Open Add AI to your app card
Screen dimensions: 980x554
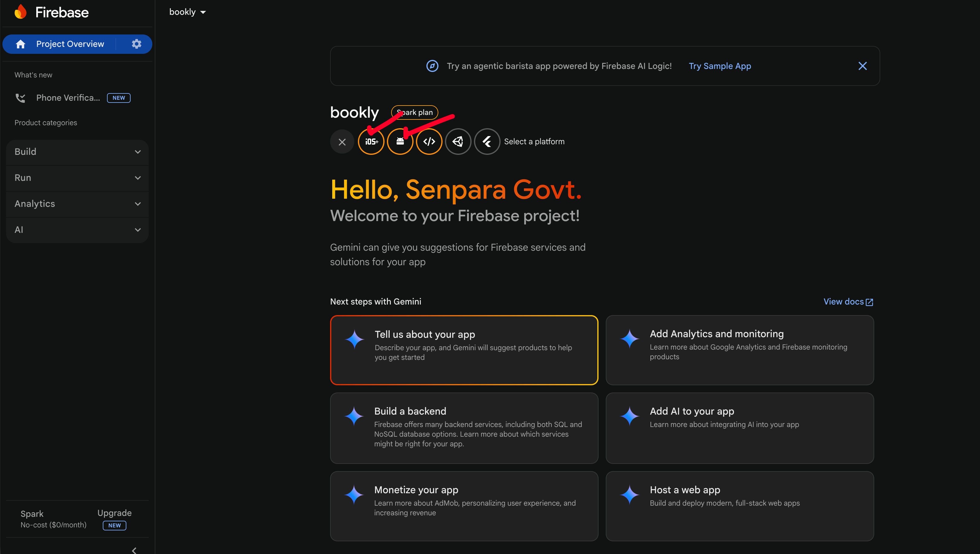pos(740,428)
